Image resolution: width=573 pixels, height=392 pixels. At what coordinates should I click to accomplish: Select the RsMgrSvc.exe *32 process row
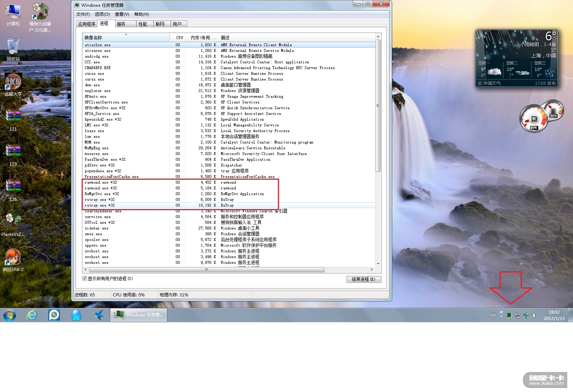tap(229, 194)
